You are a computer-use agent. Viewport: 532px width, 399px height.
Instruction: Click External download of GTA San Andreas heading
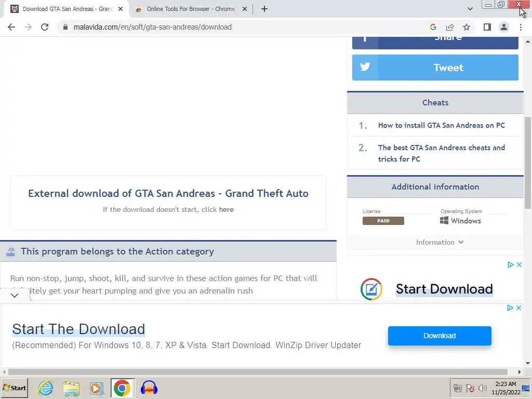coord(168,193)
